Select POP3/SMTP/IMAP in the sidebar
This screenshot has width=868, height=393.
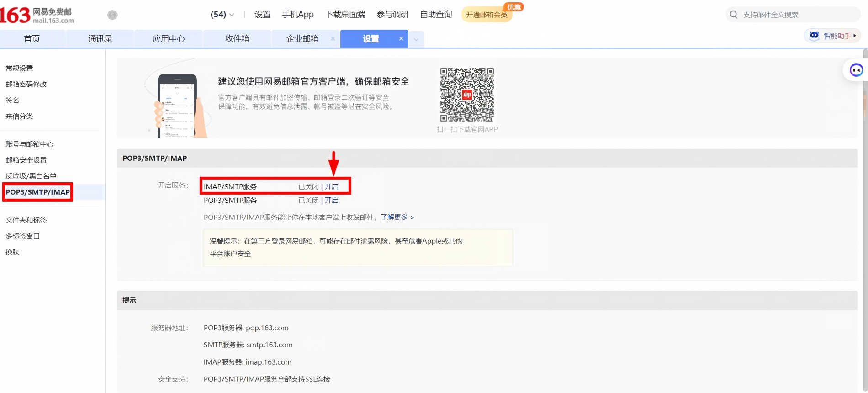click(x=38, y=192)
